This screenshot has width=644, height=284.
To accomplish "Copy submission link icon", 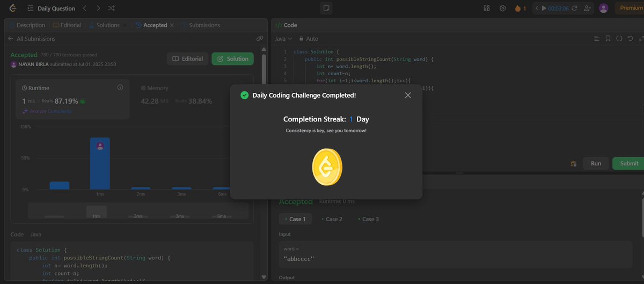I will coord(260,39).
